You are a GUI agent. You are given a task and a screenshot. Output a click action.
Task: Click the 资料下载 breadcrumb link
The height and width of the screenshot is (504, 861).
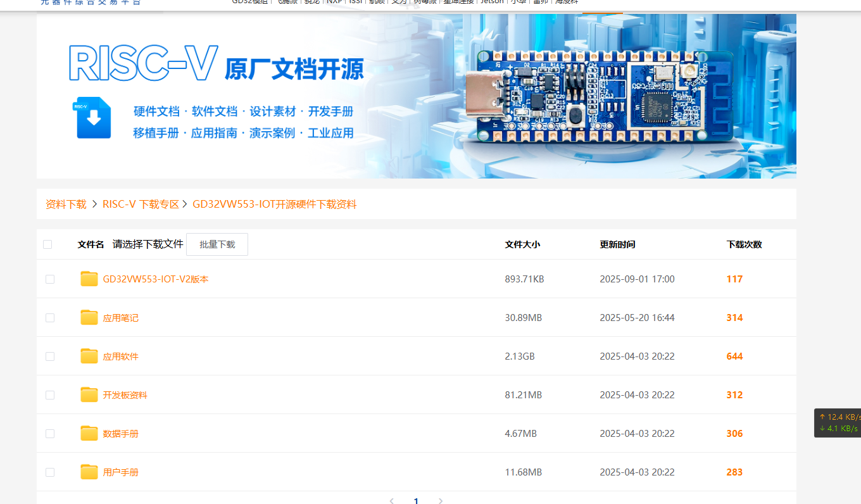tap(66, 205)
